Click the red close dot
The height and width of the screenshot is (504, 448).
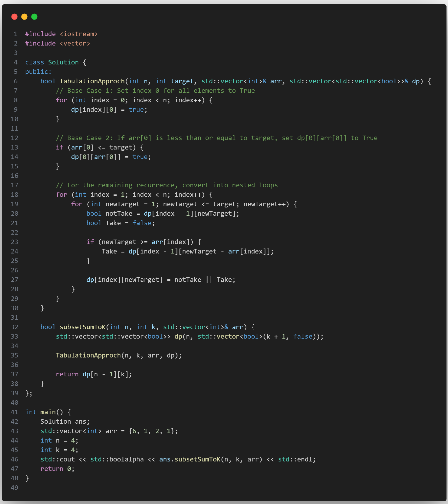point(14,17)
